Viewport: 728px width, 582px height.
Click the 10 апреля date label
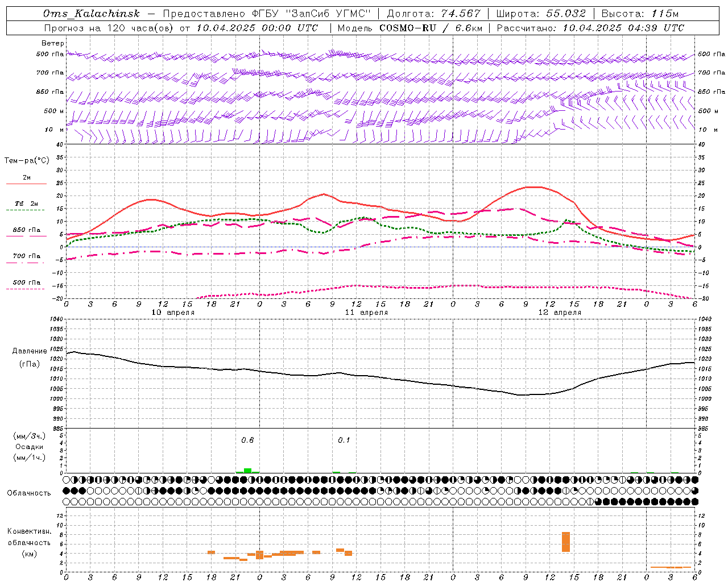173,313
